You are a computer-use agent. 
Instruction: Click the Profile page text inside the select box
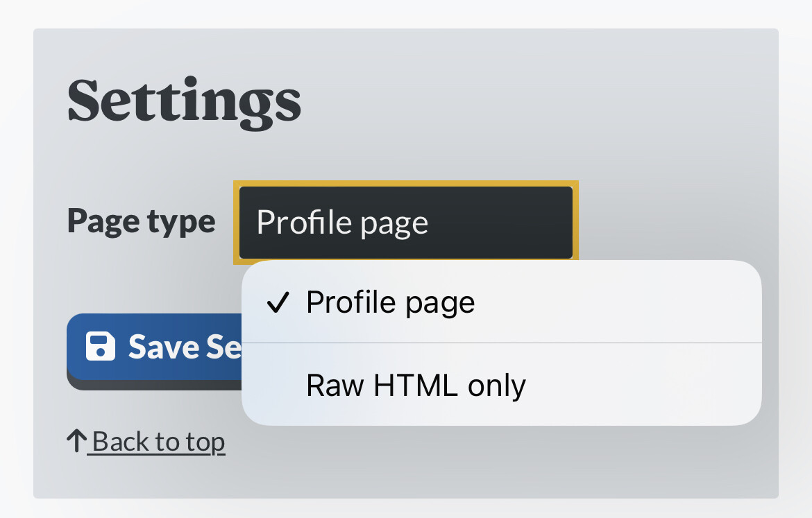point(342,223)
